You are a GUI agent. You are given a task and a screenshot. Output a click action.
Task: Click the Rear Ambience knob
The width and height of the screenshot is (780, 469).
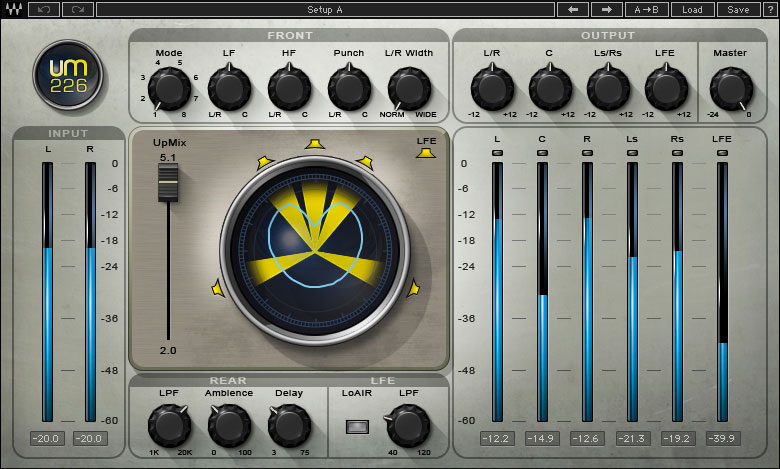click(x=229, y=426)
